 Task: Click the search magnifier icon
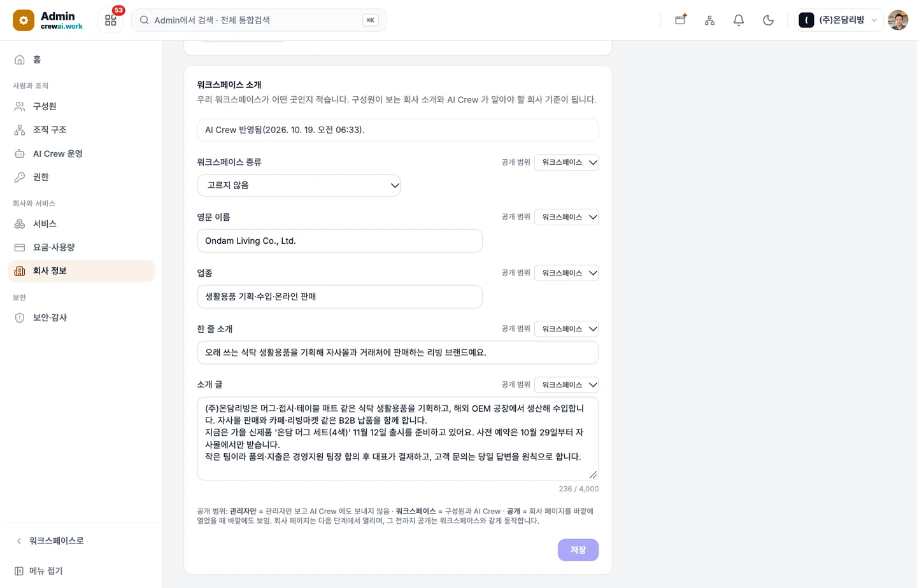(x=145, y=20)
